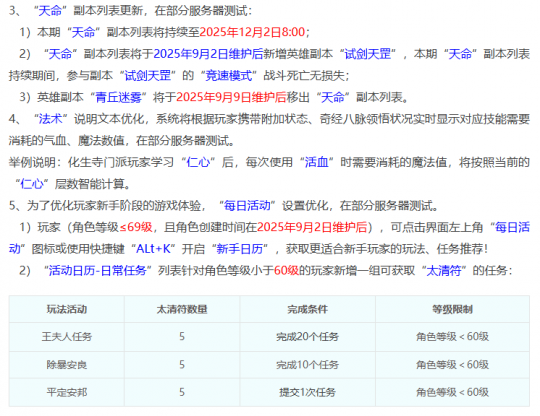Click the 完成10个任务 table cell

(308, 365)
